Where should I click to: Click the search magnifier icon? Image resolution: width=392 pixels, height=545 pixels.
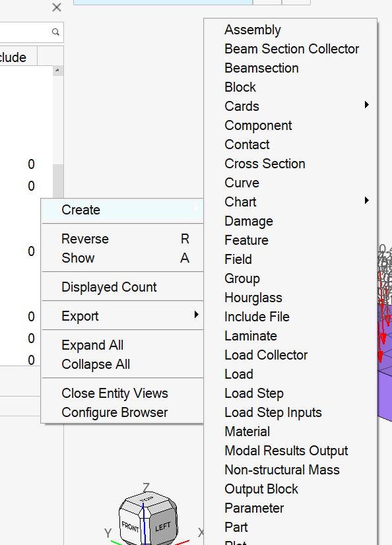(55, 32)
